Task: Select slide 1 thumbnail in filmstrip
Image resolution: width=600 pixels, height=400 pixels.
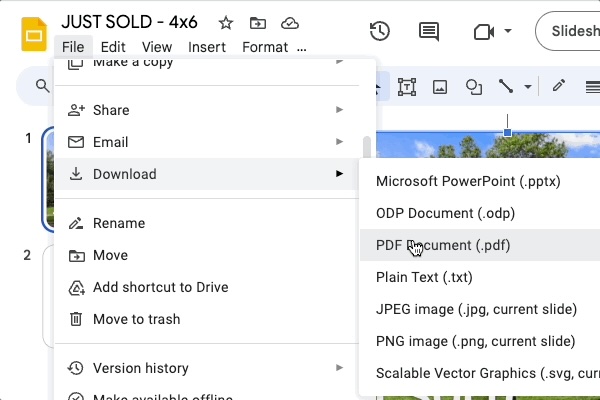Action: click(48, 179)
